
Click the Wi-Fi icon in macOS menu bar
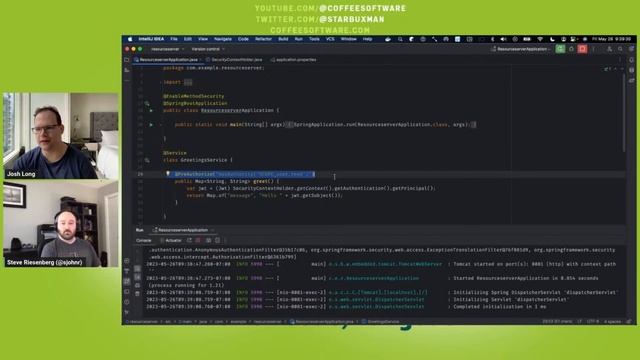(540, 39)
